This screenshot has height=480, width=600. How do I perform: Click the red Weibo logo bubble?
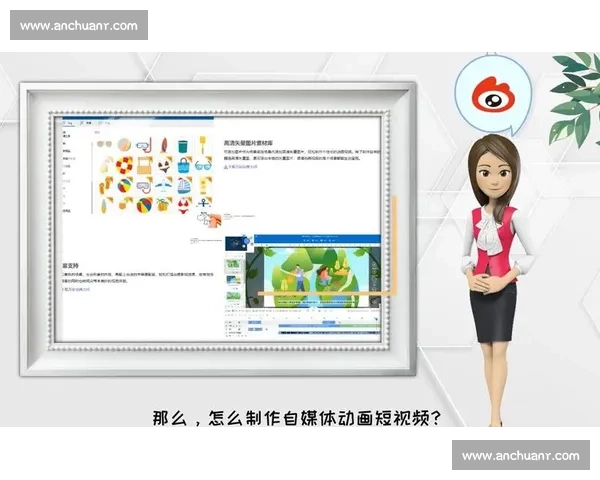click(491, 97)
